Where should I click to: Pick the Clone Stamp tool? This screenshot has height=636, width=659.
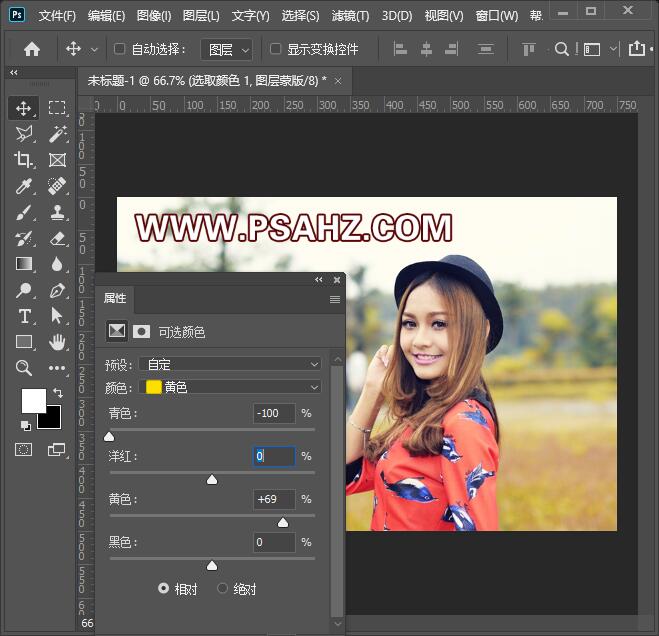coord(57,212)
